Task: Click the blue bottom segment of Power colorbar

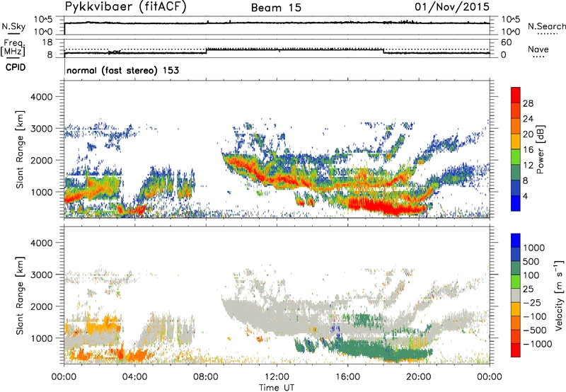Action: tap(516, 203)
